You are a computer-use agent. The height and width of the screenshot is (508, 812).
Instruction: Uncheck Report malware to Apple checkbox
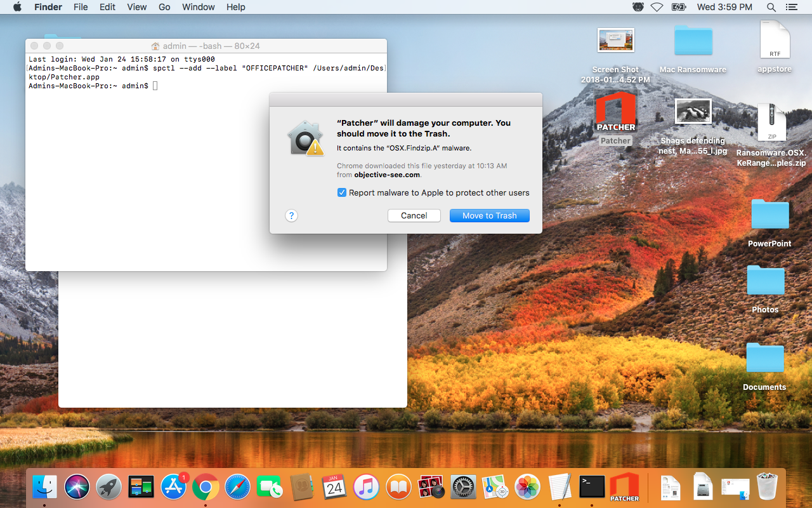pos(342,192)
